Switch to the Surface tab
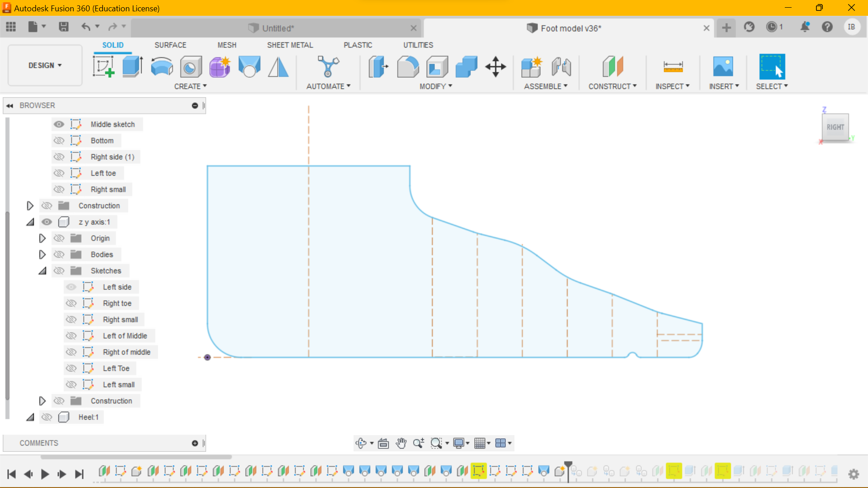 (x=170, y=45)
